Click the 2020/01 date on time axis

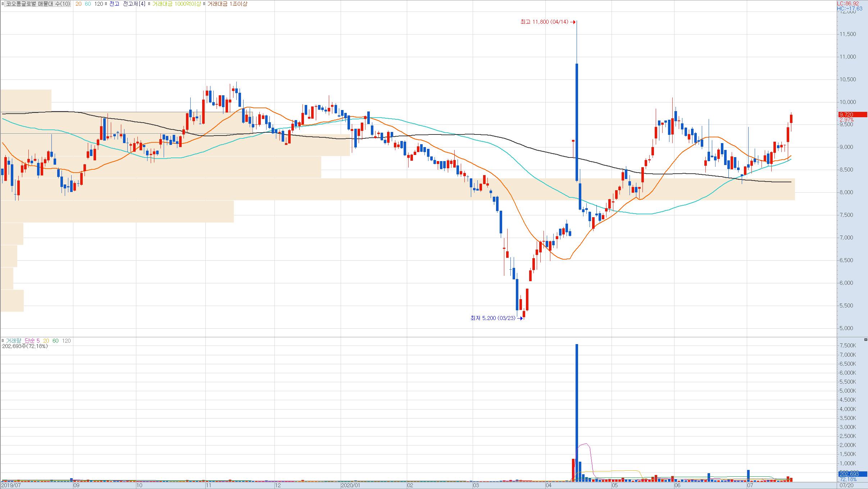350,485
